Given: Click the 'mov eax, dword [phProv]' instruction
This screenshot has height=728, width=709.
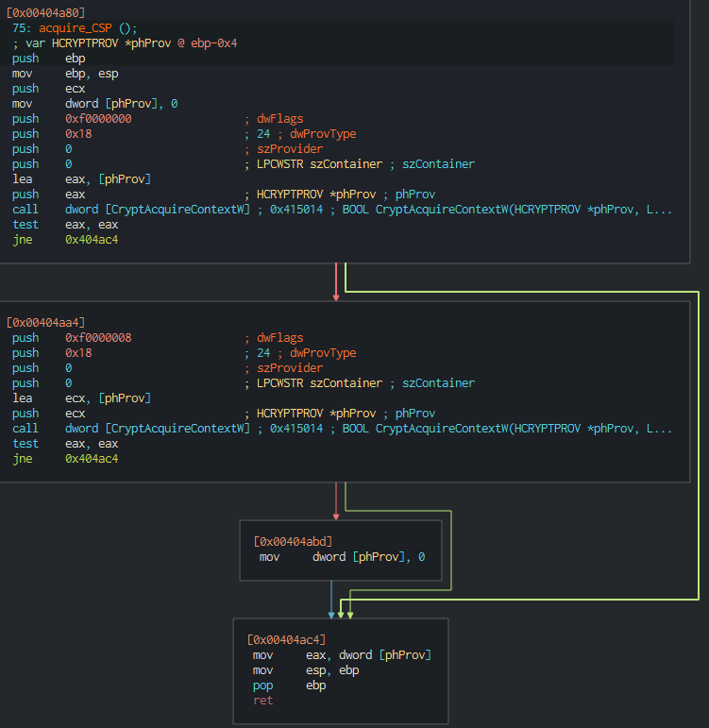Looking at the screenshot, I should (342, 655).
